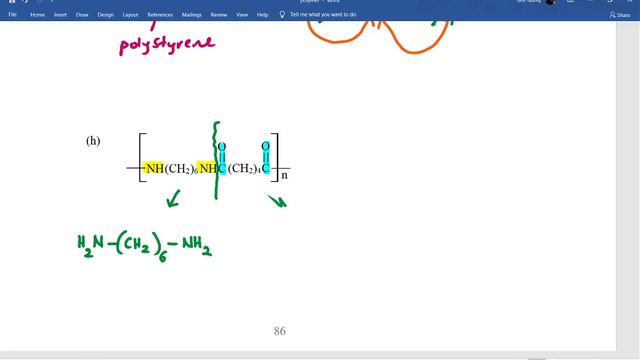Click the '(h)' question label
Screen dimensions: 640x360
pyautogui.click(x=93, y=141)
